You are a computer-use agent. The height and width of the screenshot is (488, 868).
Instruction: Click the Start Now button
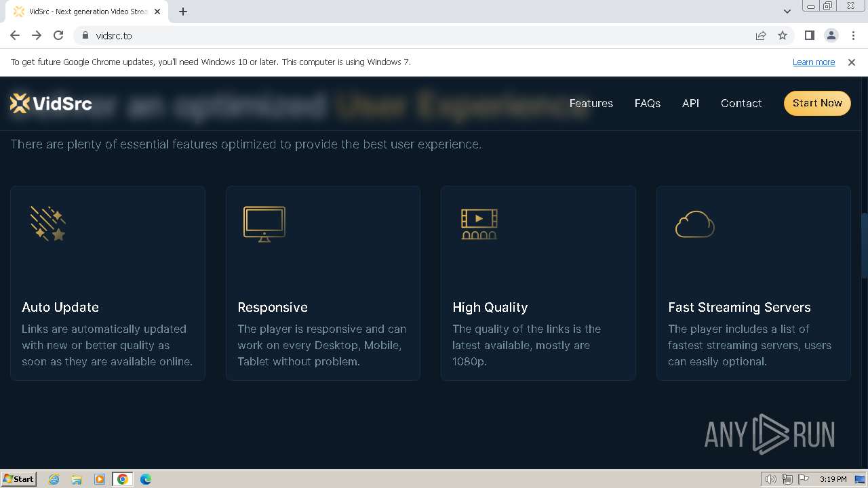[817, 103]
